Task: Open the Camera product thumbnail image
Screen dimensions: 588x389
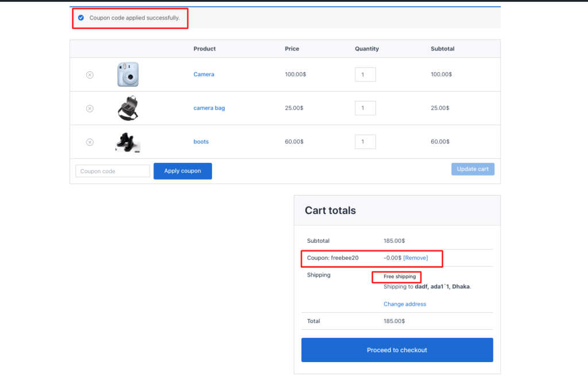Action: (127, 74)
